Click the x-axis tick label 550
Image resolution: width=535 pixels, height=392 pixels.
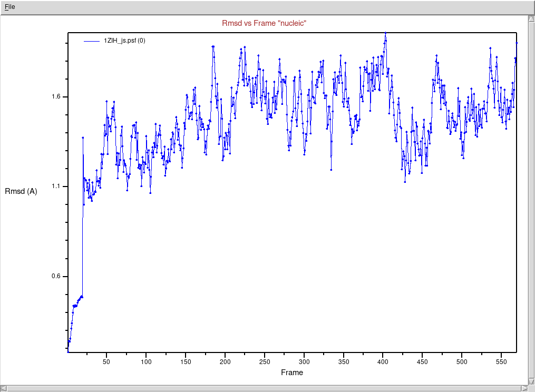[x=501, y=361]
